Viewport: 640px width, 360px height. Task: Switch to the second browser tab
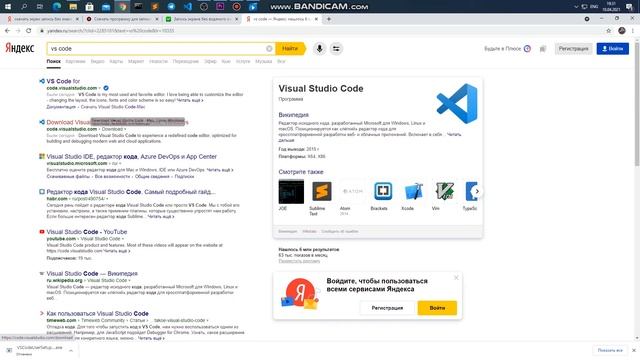click(122, 19)
